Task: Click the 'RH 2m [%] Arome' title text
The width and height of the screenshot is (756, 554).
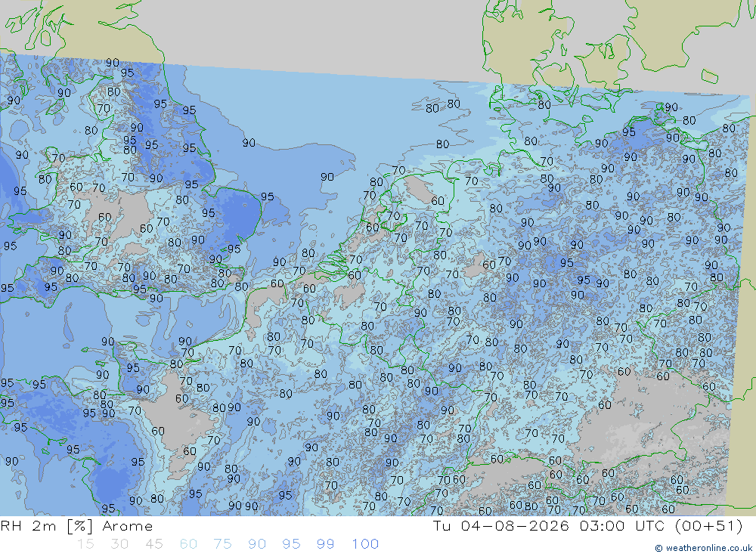Action: click(76, 526)
